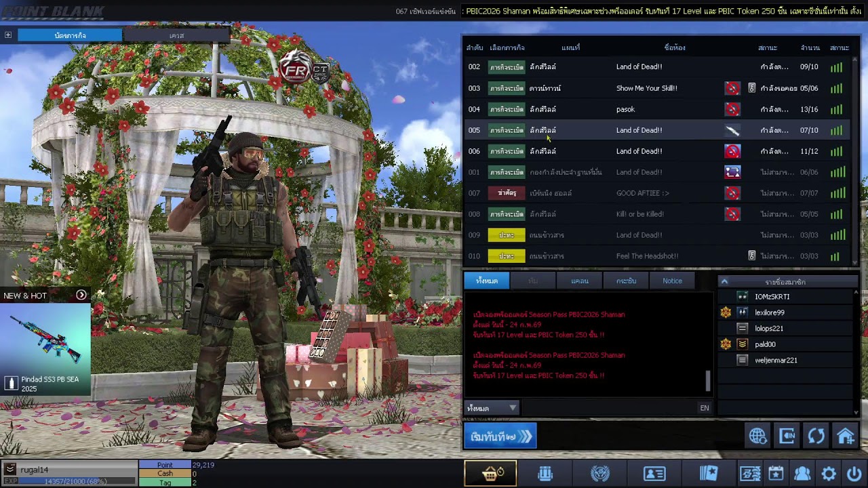Click the restriction icon in room 007

(x=732, y=193)
